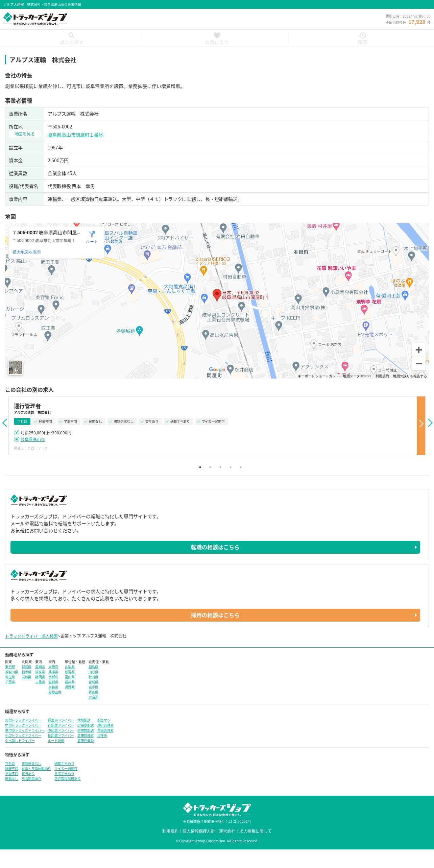Open 岐阜県高山市 location link in job card
The image size is (434, 868).
click(33, 439)
